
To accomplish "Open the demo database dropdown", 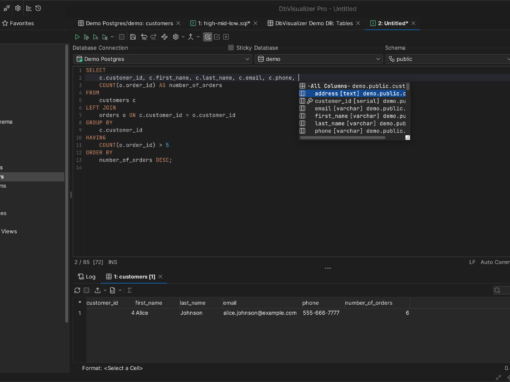I will pos(319,59).
